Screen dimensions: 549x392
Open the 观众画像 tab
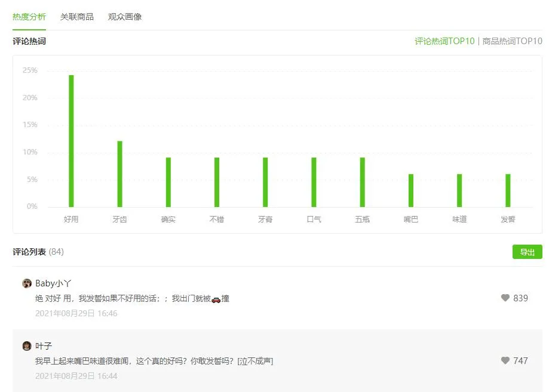pos(124,17)
